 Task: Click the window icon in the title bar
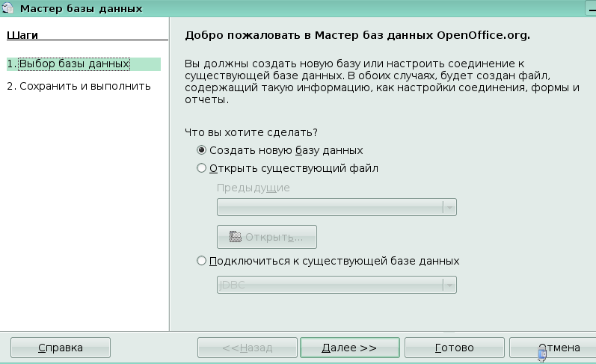(x=8, y=8)
